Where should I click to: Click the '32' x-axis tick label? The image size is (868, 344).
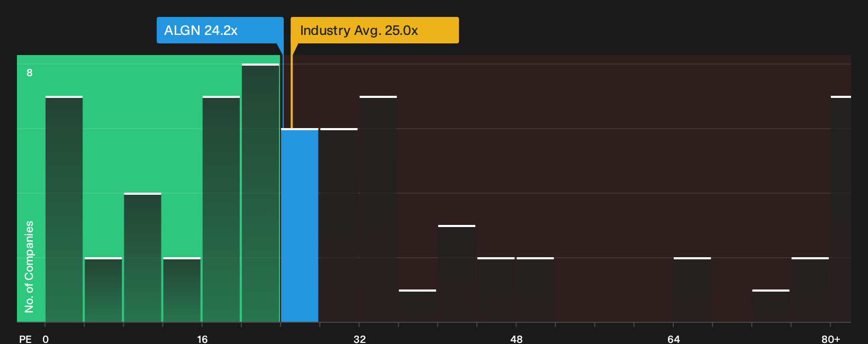(359, 339)
